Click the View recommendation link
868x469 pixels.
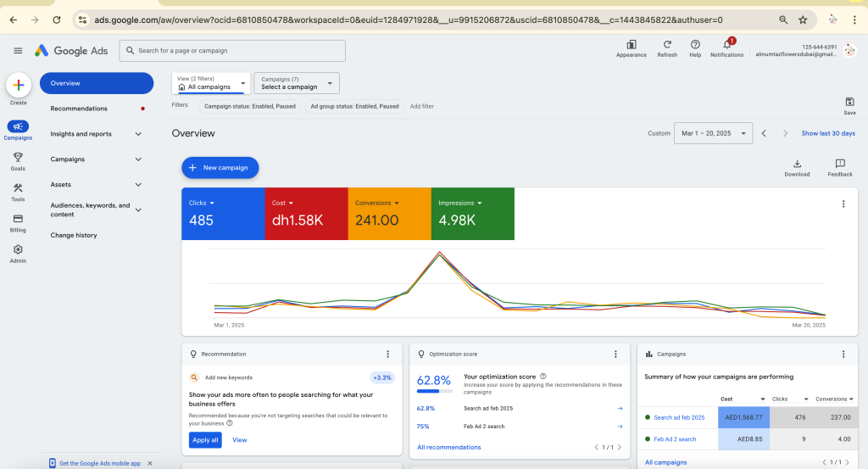pos(239,440)
